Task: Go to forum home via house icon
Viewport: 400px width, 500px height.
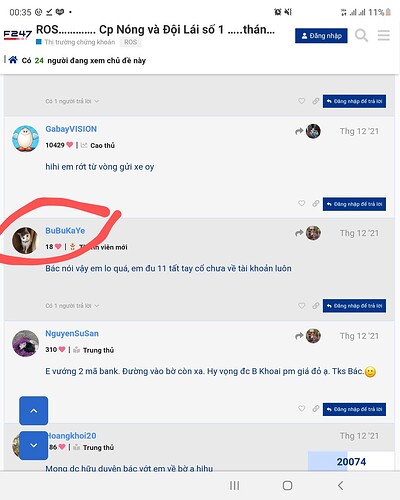Action: click(13, 60)
